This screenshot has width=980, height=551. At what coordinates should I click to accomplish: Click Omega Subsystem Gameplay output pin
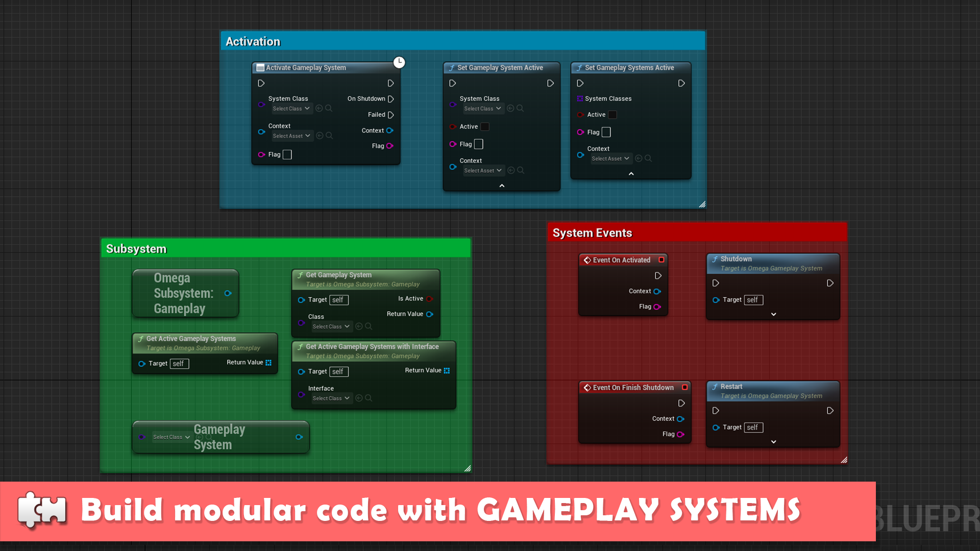(228, 293)
